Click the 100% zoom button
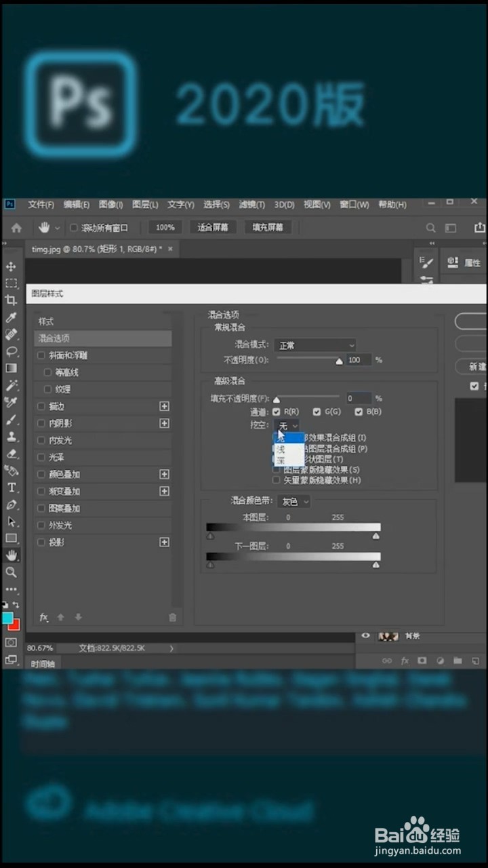The height and width of the screenshot is (868, 488). [165, 227]
